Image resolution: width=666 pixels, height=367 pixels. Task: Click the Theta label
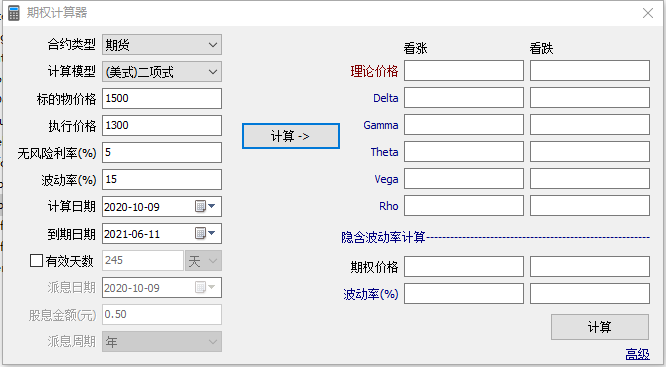click(384, 152)
